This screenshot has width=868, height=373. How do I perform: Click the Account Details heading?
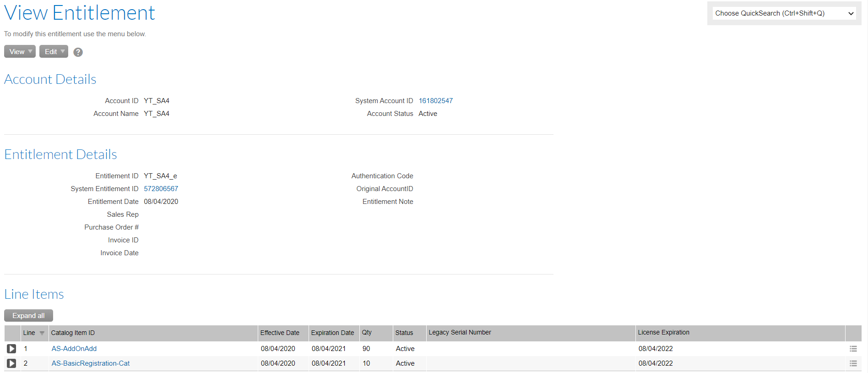50,79
